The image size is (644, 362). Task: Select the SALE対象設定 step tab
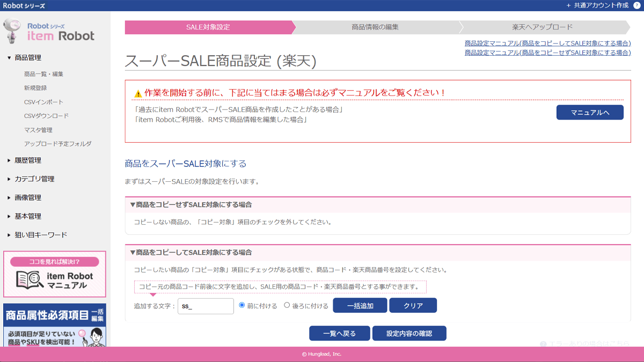(208, 27)
